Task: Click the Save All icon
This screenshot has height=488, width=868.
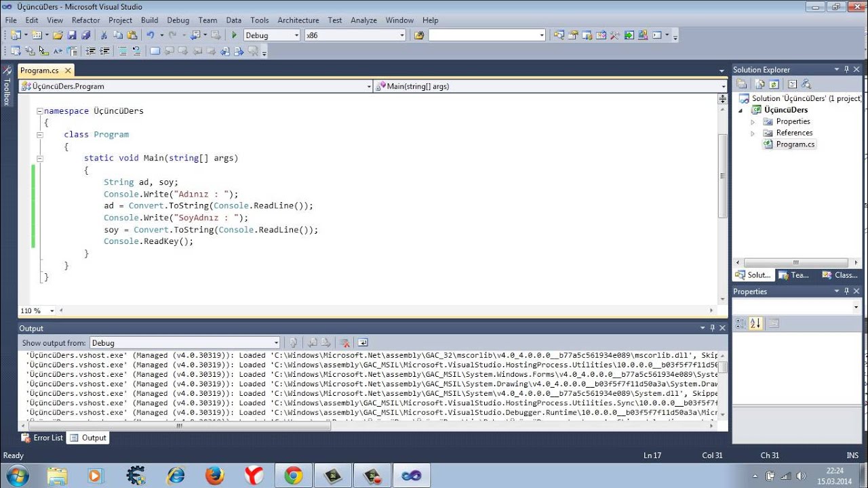Action: (85, 35)
